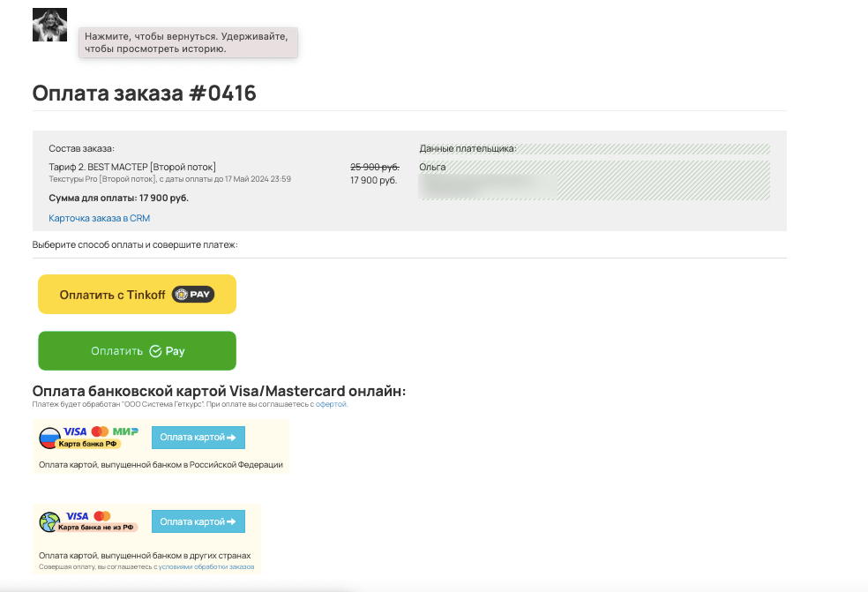The image size is (868, 592).
Task: Click the crossed-out price '25 900 руб.'
Action: coord(375,167)
